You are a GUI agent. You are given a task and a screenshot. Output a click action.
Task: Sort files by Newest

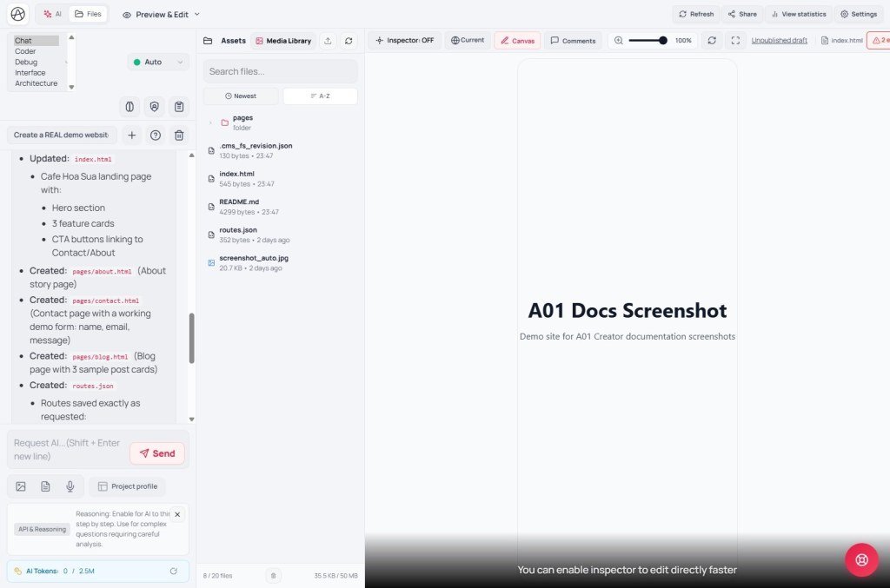241,96
